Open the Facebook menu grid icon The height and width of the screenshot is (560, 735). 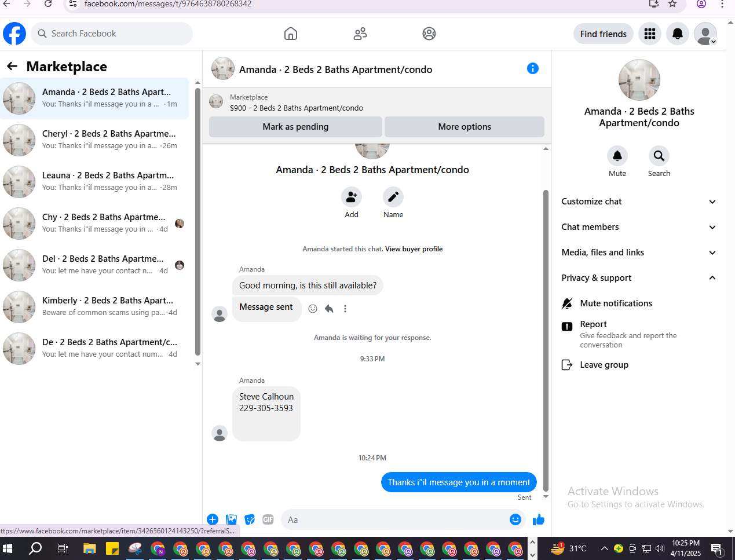click(650, 34)
